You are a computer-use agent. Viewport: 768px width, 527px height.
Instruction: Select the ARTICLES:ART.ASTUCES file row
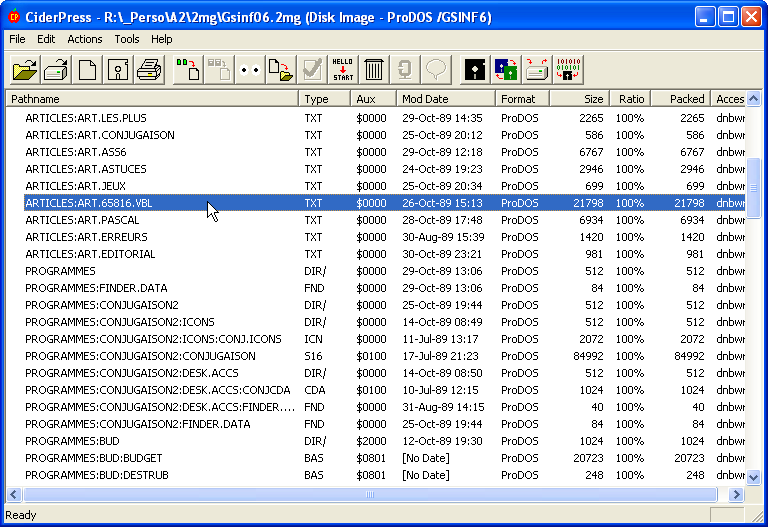[384, 169]
